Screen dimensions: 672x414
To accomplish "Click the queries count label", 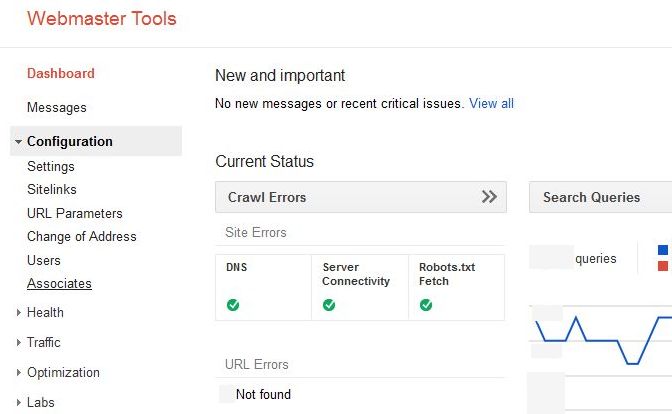I will 596,258.
